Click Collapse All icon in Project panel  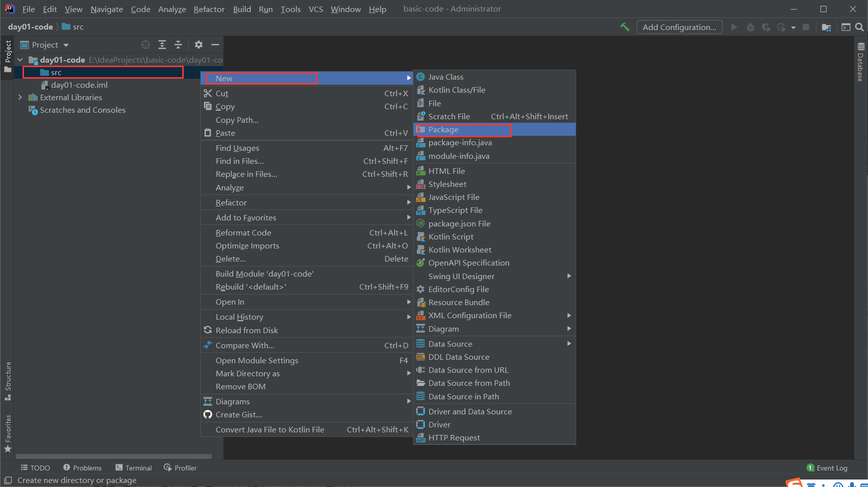click(x=178, y=45)
